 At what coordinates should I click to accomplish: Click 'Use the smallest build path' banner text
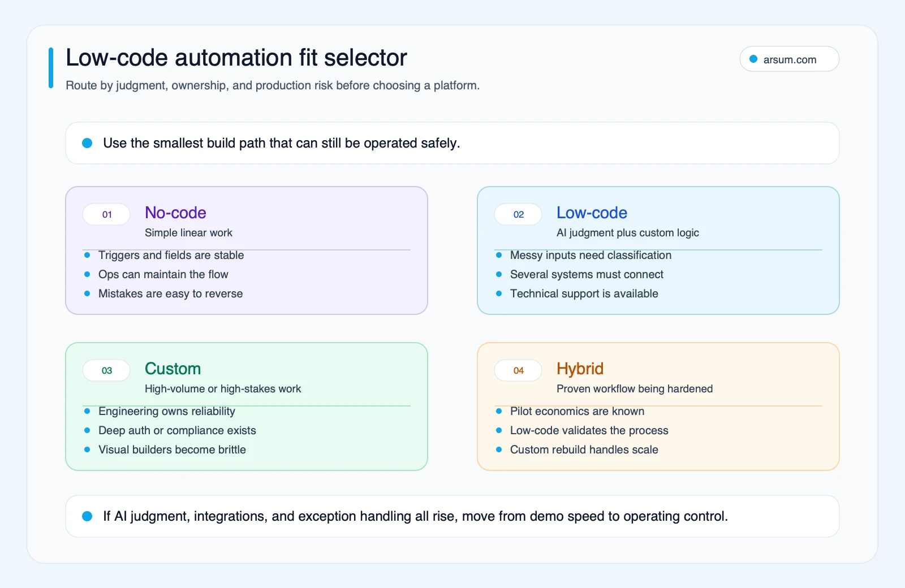282,143
